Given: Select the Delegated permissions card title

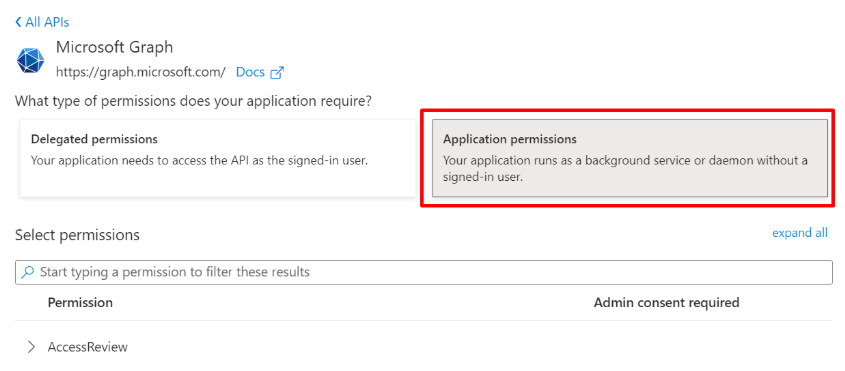Looking at the screenshot, I should 94,139.
